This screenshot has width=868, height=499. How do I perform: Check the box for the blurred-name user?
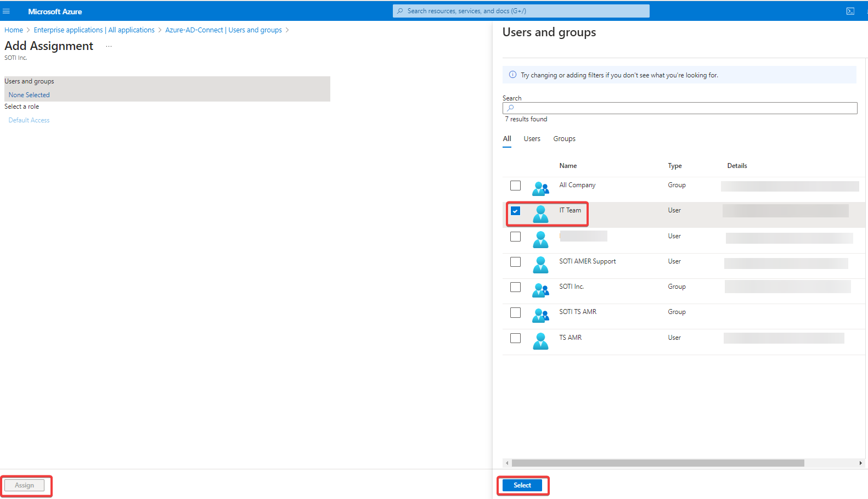(515, 237)
